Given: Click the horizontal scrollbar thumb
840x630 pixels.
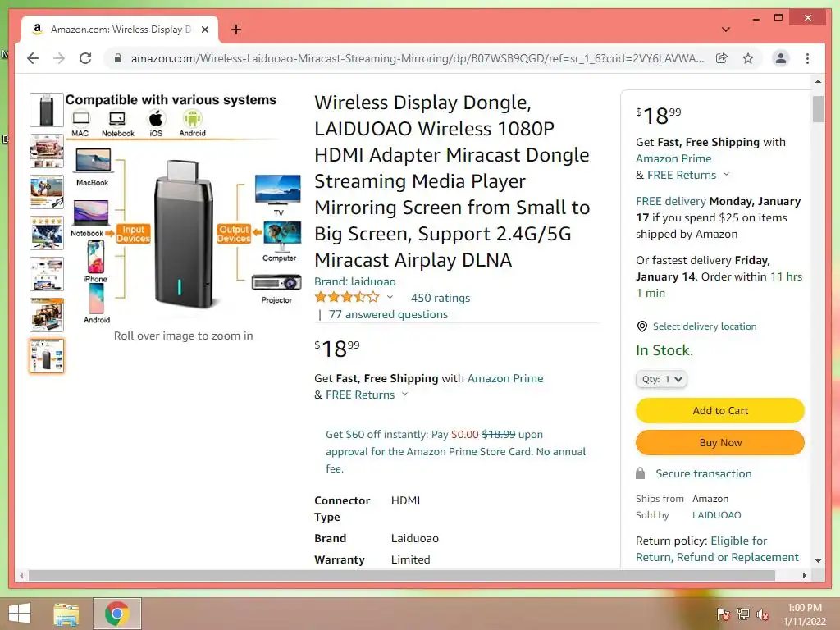Looking at the screenshot, I should [x=402, y=575].
